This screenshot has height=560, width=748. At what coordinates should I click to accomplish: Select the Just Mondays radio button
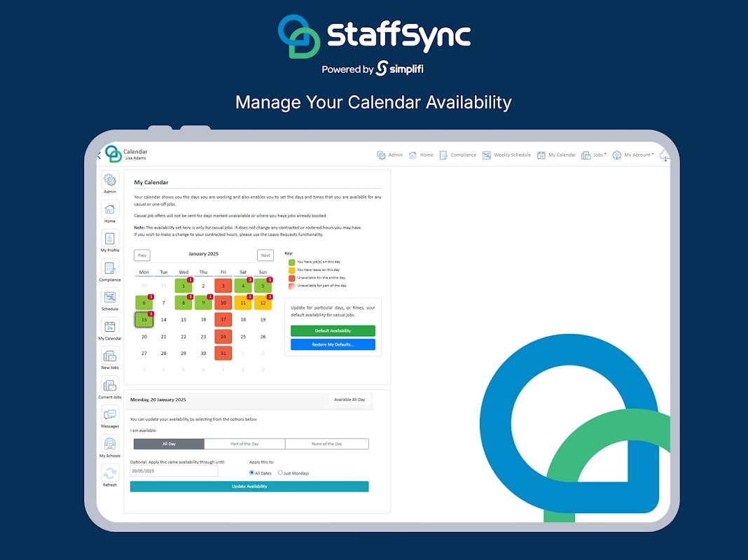click(280, 472)
